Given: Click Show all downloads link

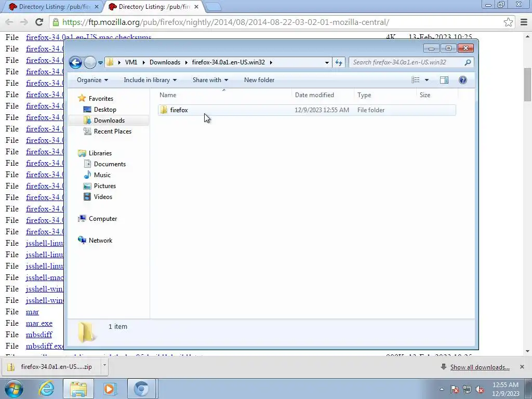Looking at the screenshot, I should click(480, 367).
